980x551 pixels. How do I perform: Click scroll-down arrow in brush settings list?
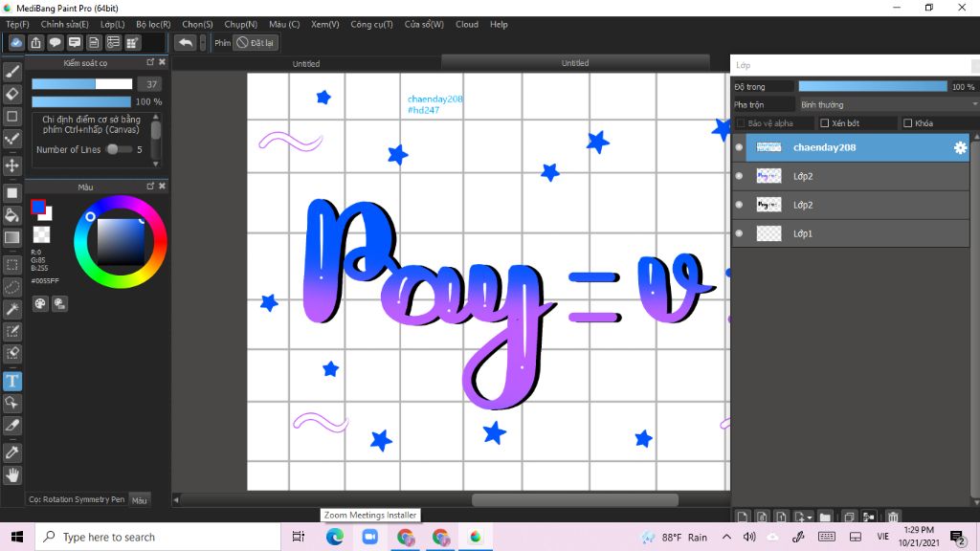[x=156, y=165]
